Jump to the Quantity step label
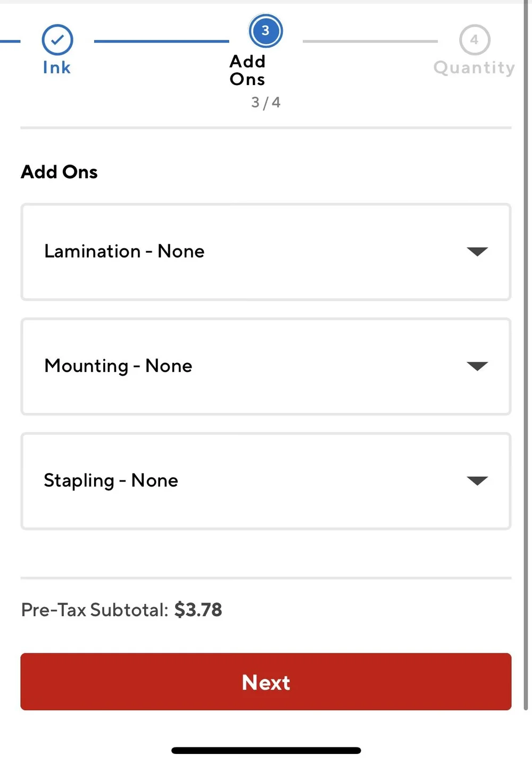 click(474, 68)
